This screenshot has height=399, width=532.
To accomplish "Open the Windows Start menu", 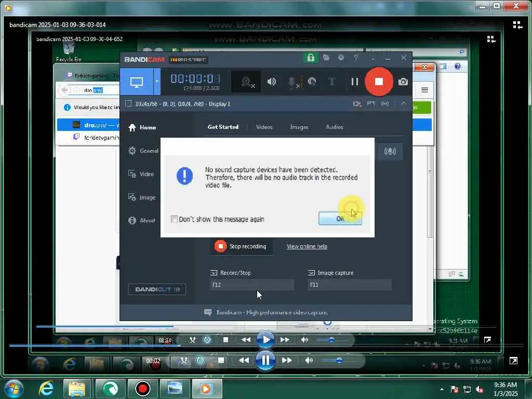I will click(14, 389).
